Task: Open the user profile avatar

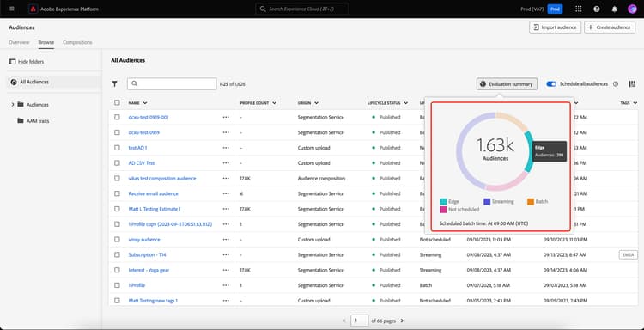Action: (x=632, y=9)
